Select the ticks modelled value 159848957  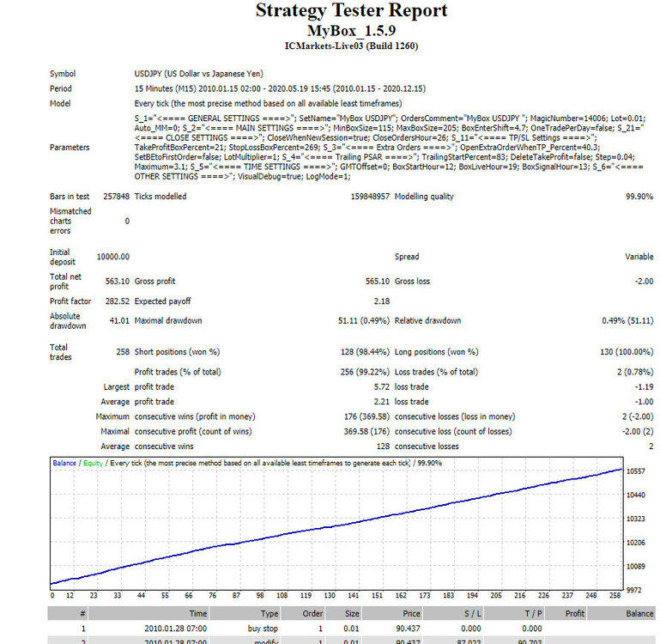tap(370, 197)
